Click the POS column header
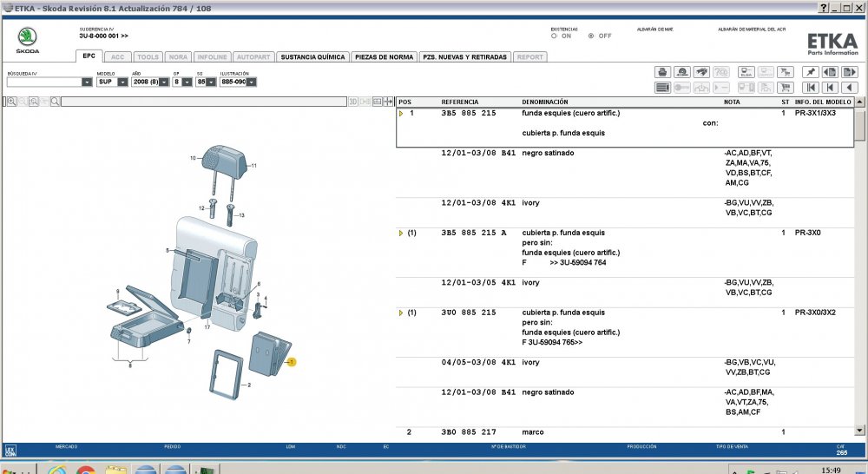Screen dimensions: 868x474 click(404, 102)
